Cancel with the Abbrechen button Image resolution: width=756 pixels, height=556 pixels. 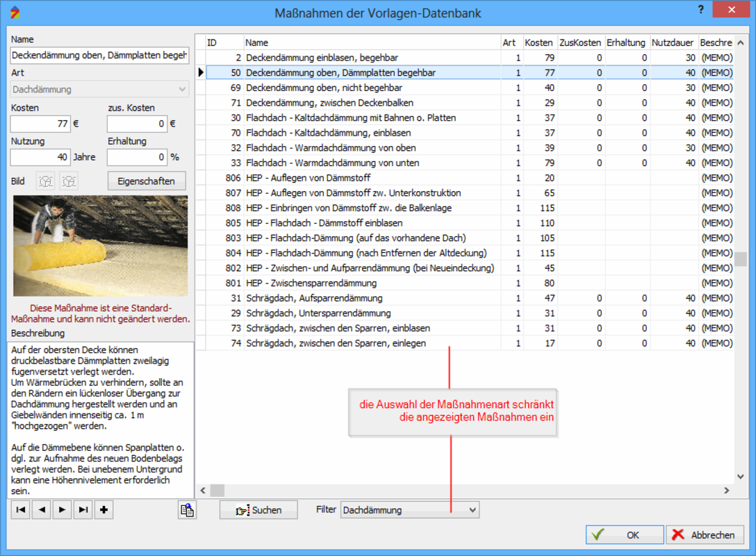(705, 534)
